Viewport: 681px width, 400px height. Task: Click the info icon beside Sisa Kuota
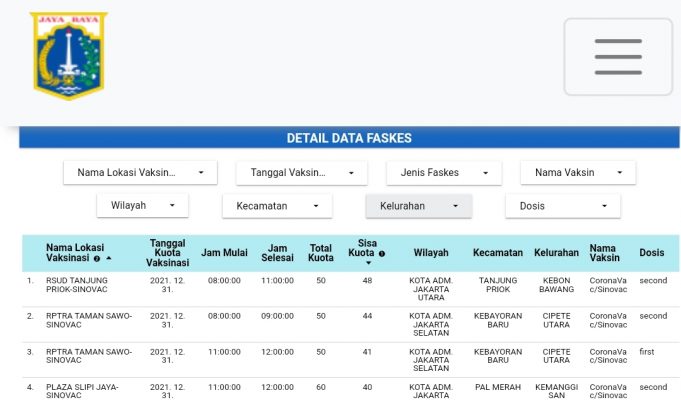[382, 253]
